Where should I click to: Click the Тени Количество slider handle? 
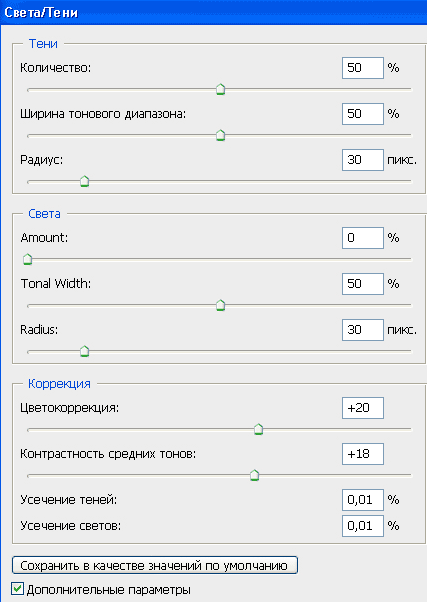click(220, 89)
